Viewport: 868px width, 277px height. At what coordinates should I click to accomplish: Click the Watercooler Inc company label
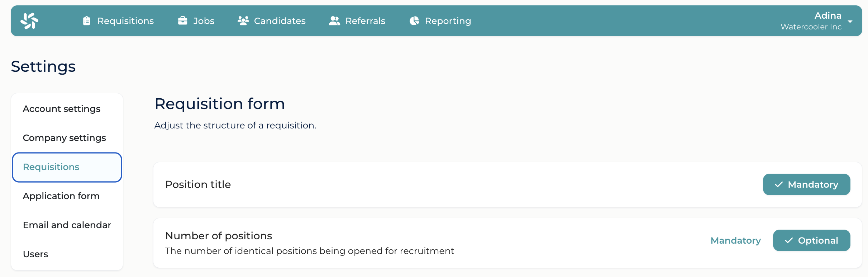click(x=811, y=27)
